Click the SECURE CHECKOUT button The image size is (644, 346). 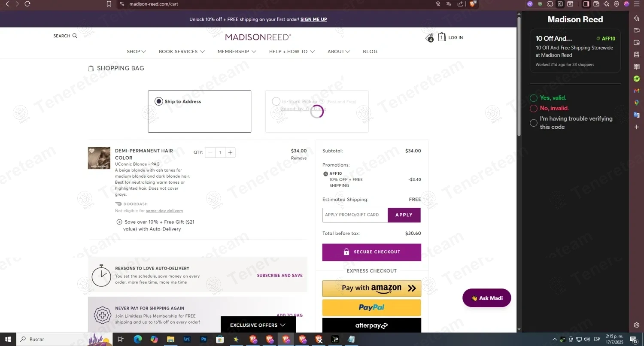pyautogui.click(x=372, y=252)
